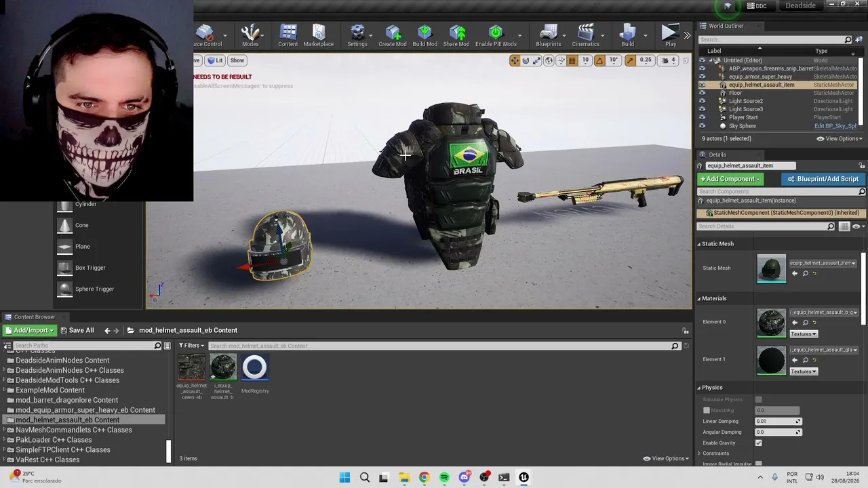This screenshot has height=488, width=868.
Task: Open Content Browser View Options
Action: click(x=666, y=459)
